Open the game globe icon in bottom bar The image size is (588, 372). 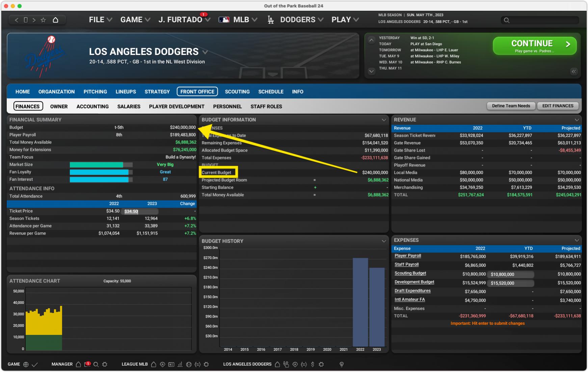coord(26,364)
